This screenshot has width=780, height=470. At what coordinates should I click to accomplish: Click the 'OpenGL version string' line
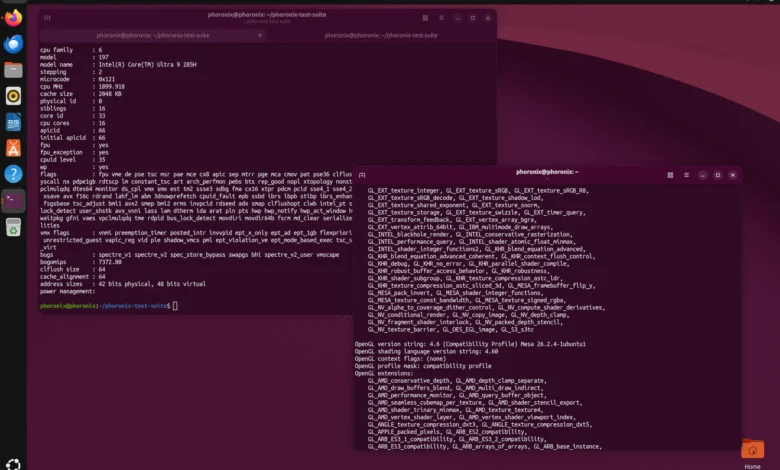click(470, 344)
